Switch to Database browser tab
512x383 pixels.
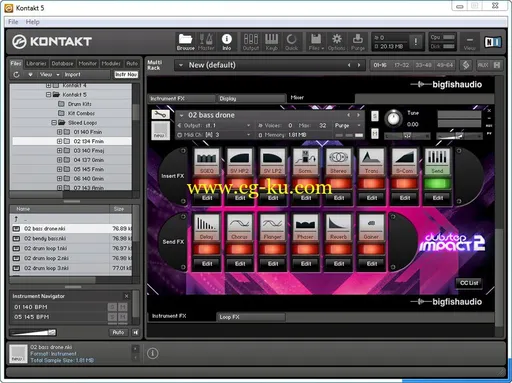coord(62,63)
